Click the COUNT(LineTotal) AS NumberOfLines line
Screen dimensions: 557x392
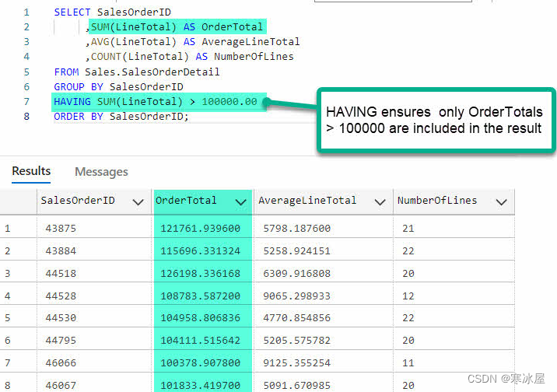click(190, 57)
